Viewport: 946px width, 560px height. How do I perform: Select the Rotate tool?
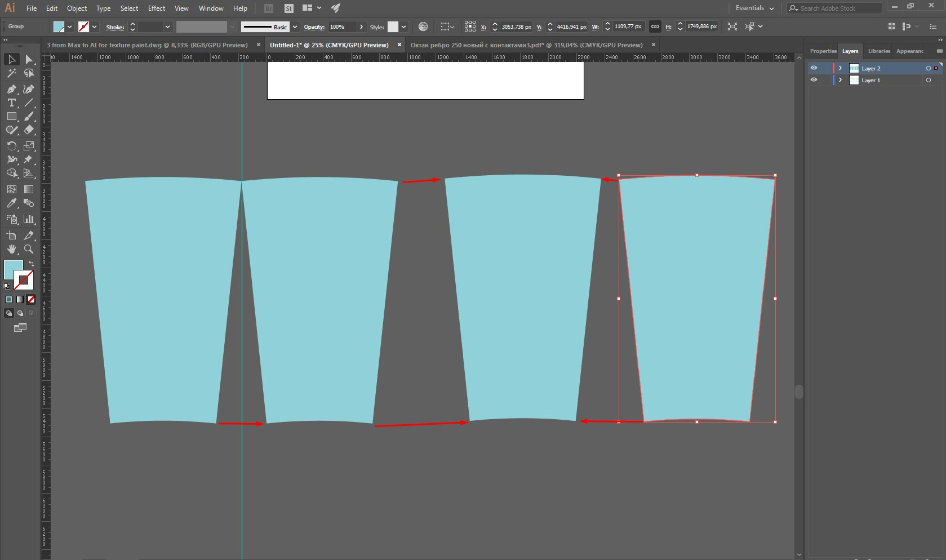[11, 146]
